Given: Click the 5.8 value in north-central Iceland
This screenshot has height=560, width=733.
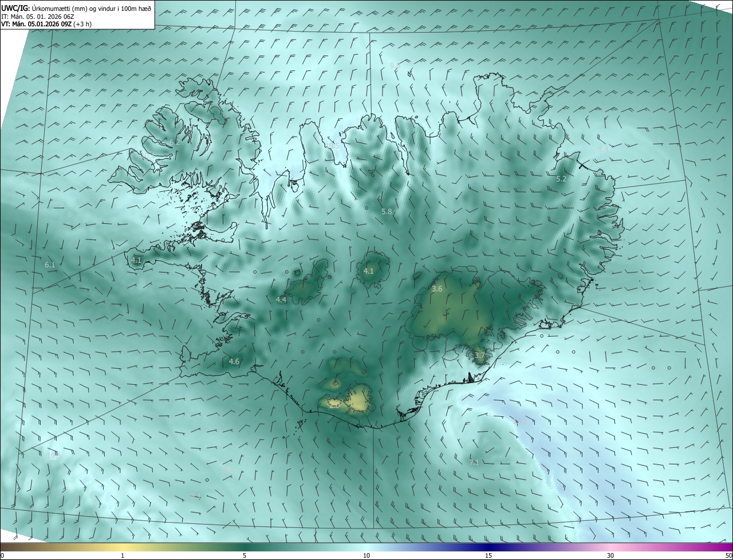Looking at the screenshot, I should tap(387, 211).
